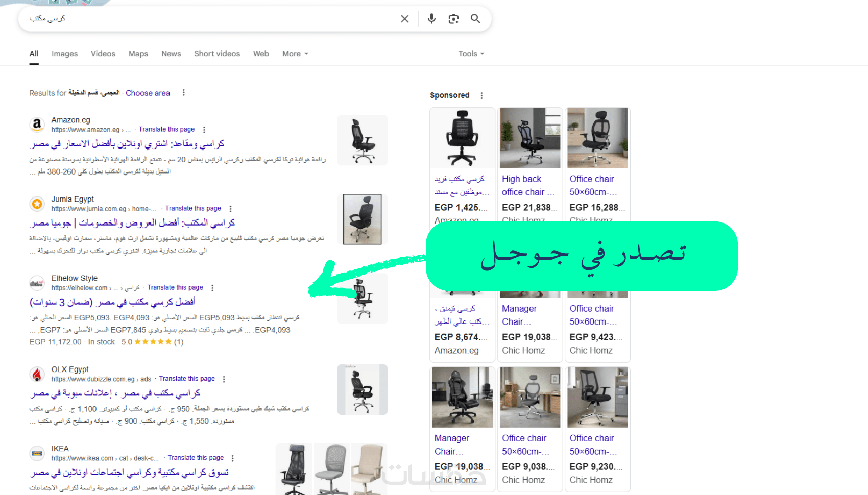Screen dimensions: 868x495
Task: Click the Amazon.eg result URL breadcrumb
Action: (x=91, y=130)
